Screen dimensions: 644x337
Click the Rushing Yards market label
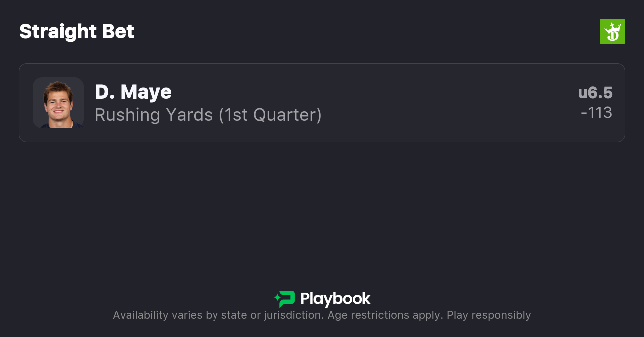(154, 115)
